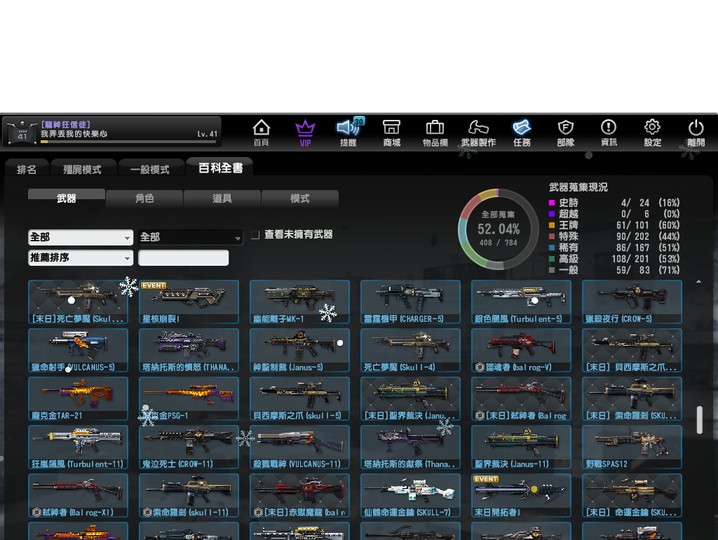Select the 角色 category button
The width and height of the screenshot is (718, 540).
(x=144, y=198)
